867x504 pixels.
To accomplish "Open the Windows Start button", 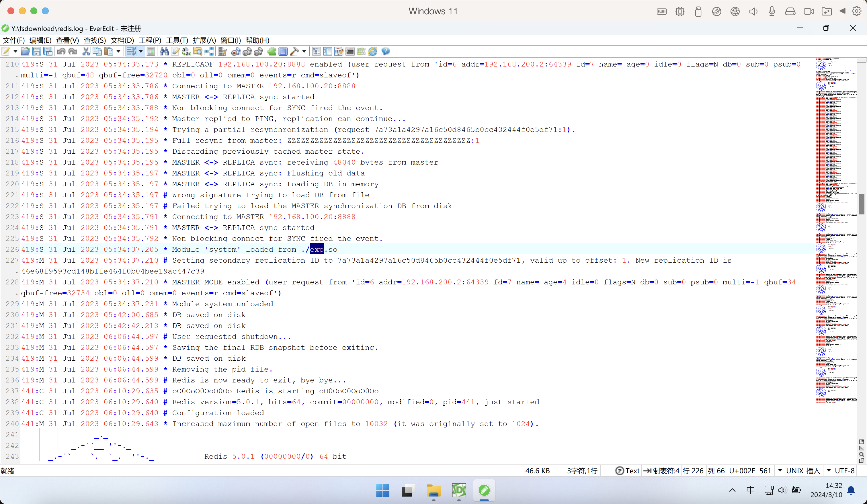I will pyautogui.click(x=382, y=490).
